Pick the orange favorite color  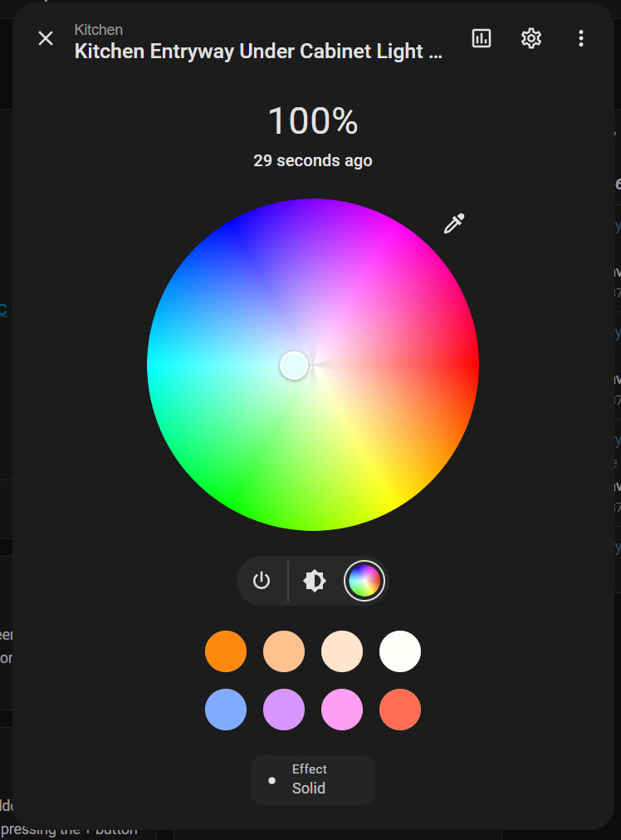[x=226, y=651]
